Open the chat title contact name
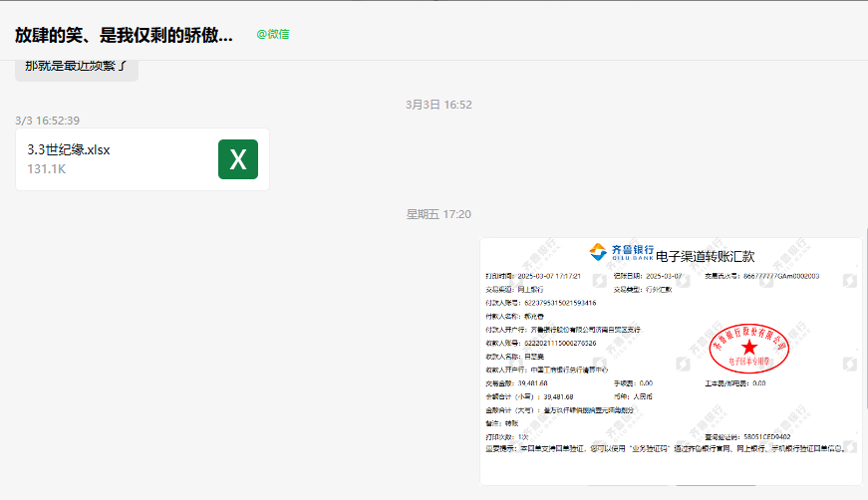The image size is (868, 500). [124, 34]
